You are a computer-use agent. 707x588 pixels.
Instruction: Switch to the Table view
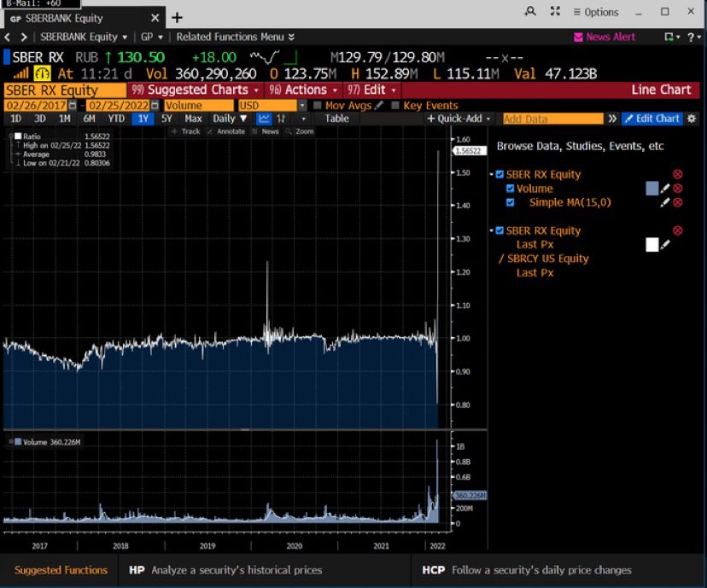(x=336, y=119)
